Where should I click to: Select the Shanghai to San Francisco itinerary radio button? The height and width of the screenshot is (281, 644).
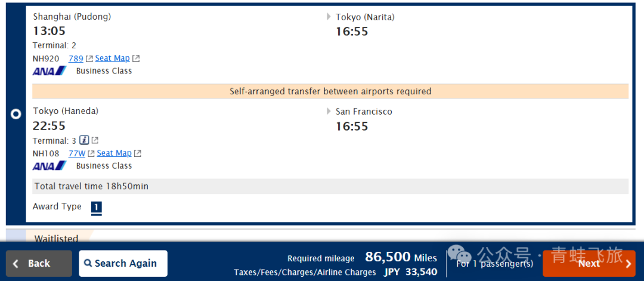(16, 114)
